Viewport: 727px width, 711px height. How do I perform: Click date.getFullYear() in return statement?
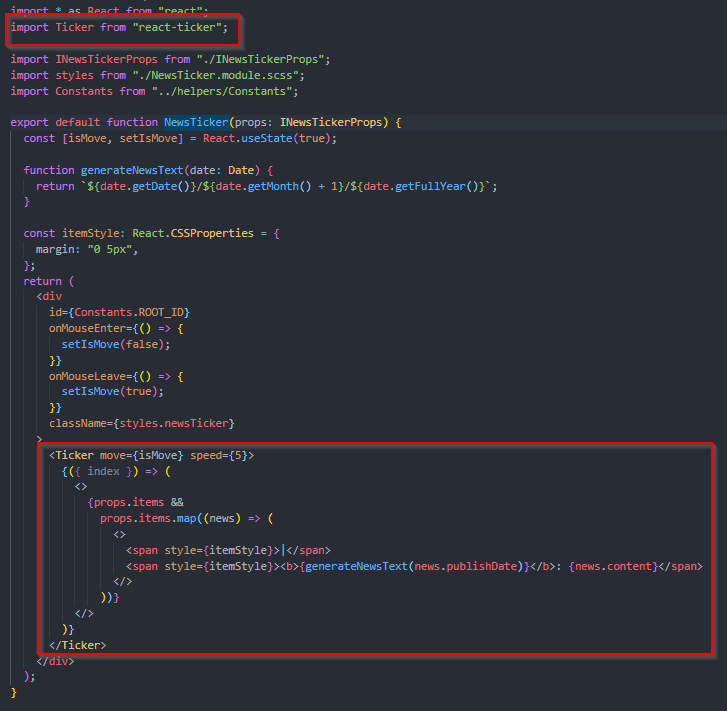pos(421,186)
